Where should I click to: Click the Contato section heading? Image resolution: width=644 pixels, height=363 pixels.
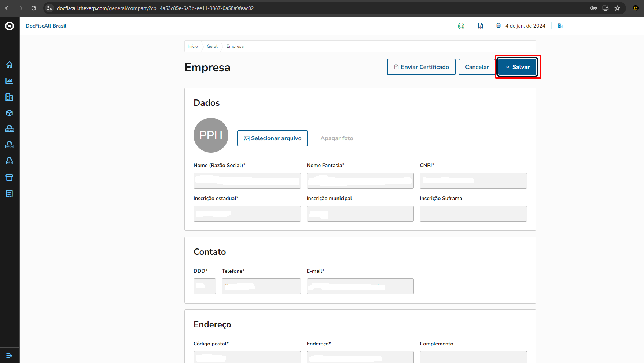point(210,252)
